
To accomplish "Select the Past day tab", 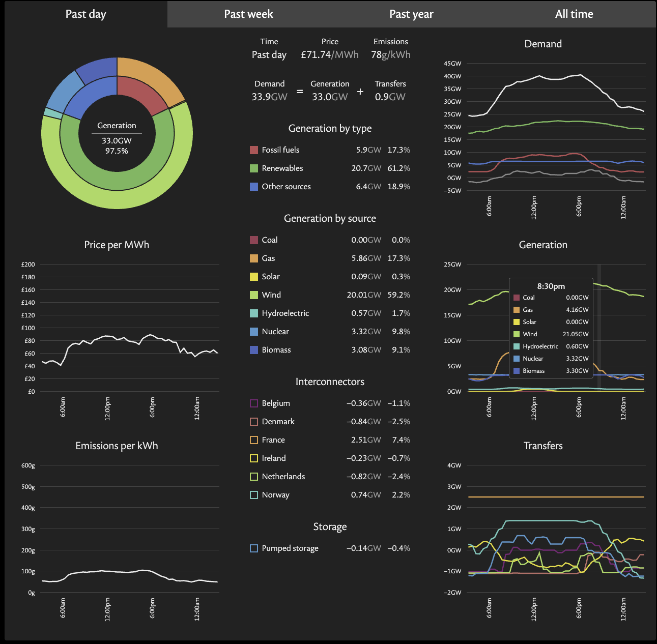I will [x=85, y=14].
